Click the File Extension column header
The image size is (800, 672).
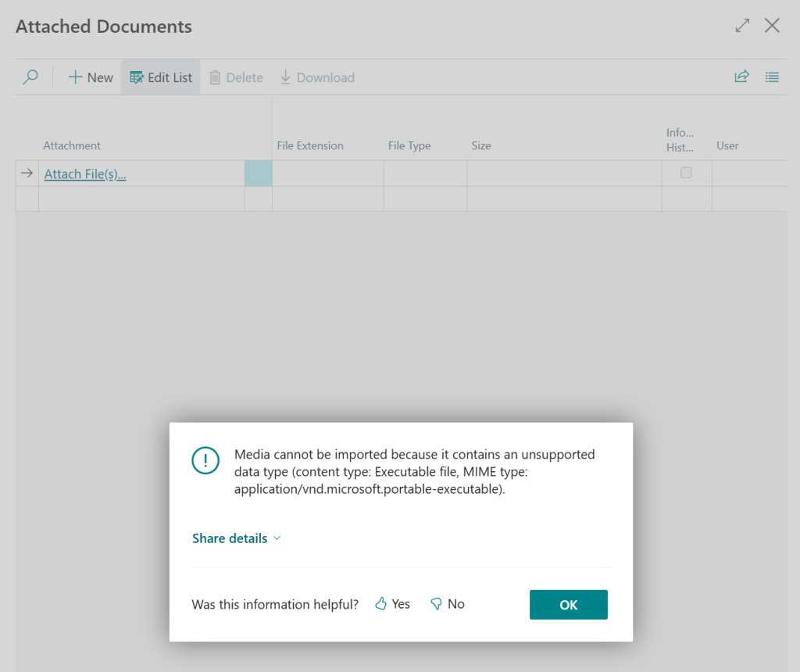point(310,145)
